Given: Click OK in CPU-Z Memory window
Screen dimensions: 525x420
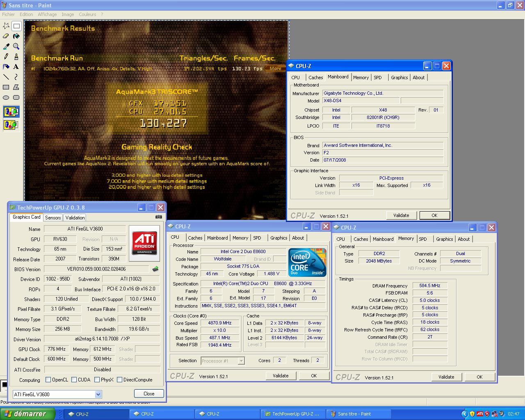Looking at the screenshot, I should (479, 377).
